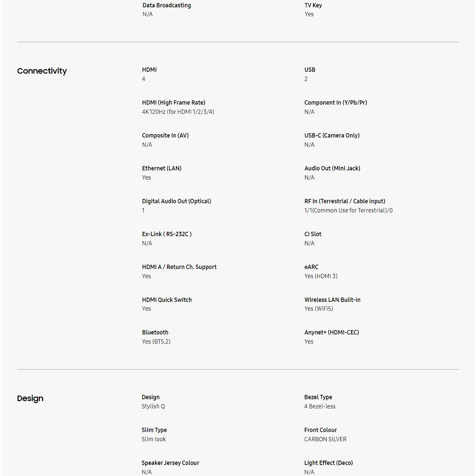Select the HDMI (High Frame Rate) label
The width and height of the screenshot is (476, 476).
pos(174,103)
